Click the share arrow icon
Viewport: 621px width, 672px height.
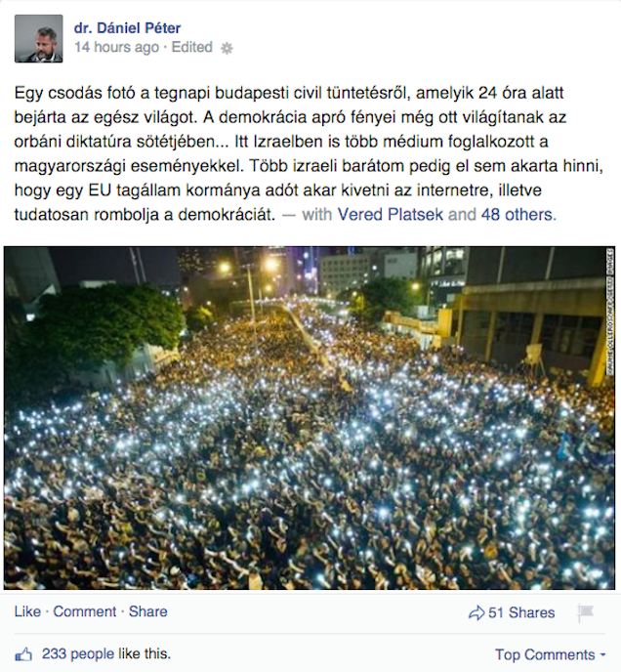tap(476, 613)
